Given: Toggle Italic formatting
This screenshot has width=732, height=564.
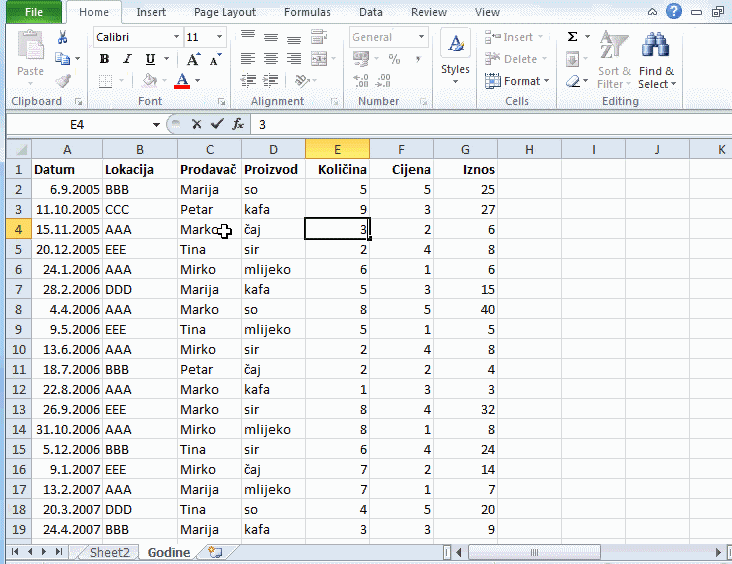Looking at the screenshot, I should point(127,59).
